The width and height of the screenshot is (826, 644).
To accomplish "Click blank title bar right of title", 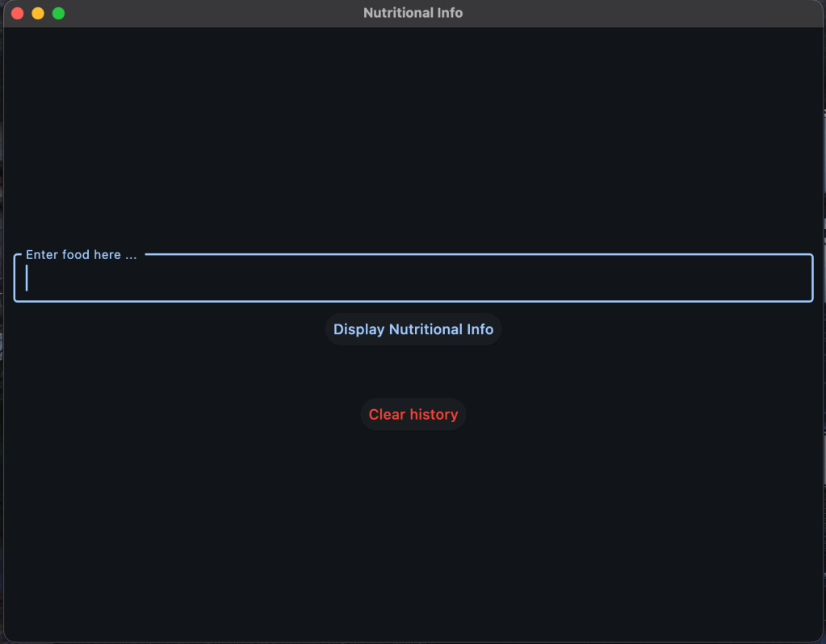I will [646, 13].
